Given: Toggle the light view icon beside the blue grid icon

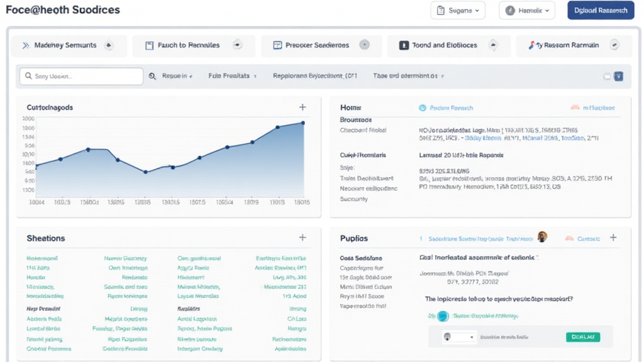Looking at the screenshot, I should pyautogui.click(x=607, y=76).
